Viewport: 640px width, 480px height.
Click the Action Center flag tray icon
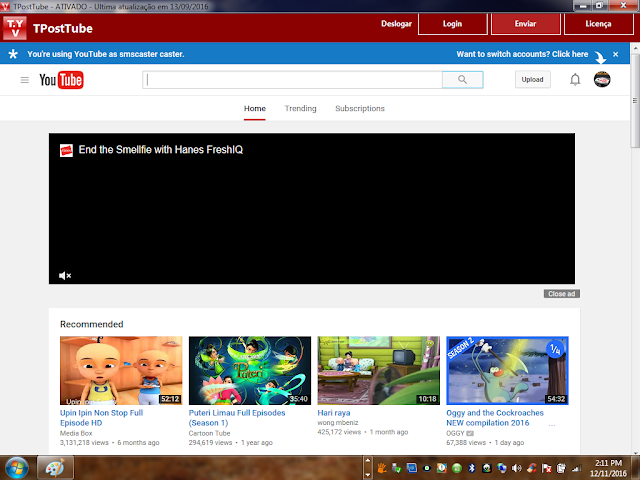pyautogui.click(x=547, y=468)
